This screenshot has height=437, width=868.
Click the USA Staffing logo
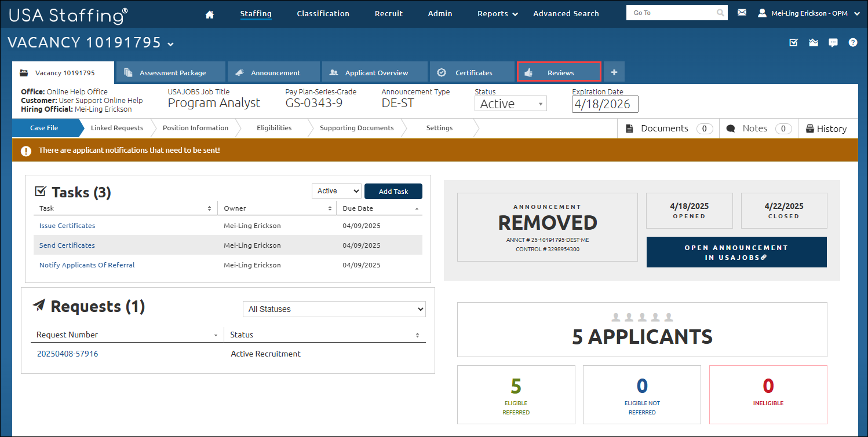click(68, 14)
